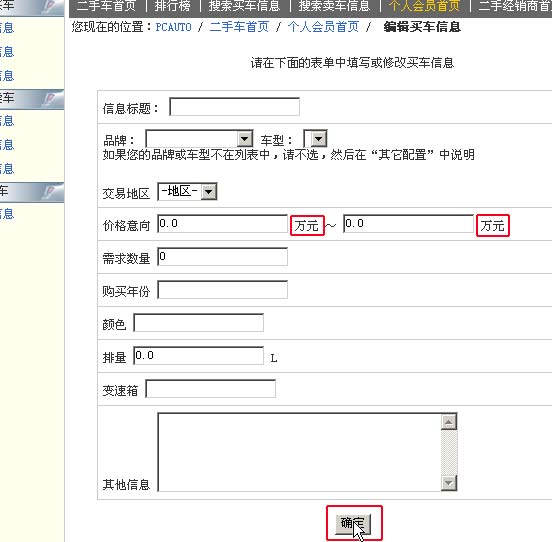This screenshot has height=542, width=552.
Task: Follow the 个人会员首页 breadcrumb link
Action: [323, 27]
